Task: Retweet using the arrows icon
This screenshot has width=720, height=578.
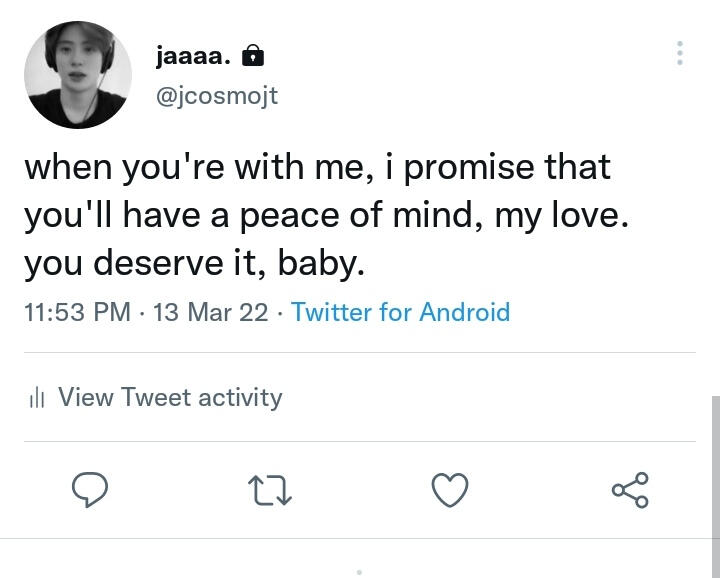Action: pyautogui.click(x=269, y=490)
